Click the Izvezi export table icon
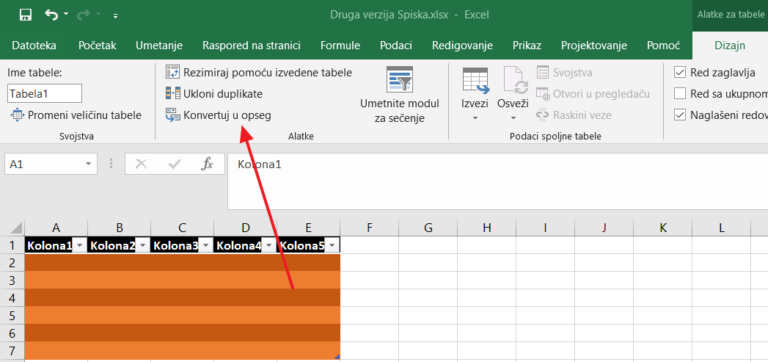Viewport: 768px width, 362px height. 476,80
